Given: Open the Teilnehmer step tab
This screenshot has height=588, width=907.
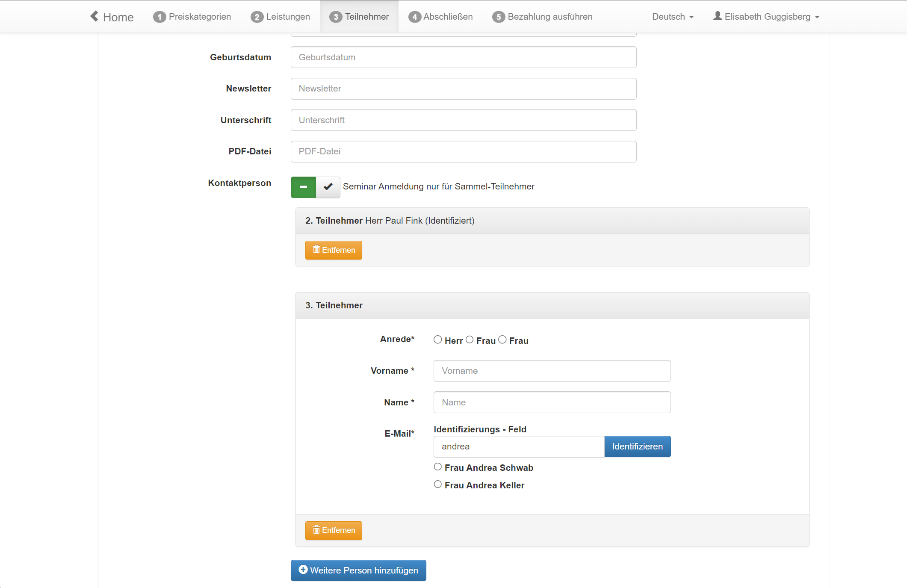Looking at the screenshot, I should [359, 17].
